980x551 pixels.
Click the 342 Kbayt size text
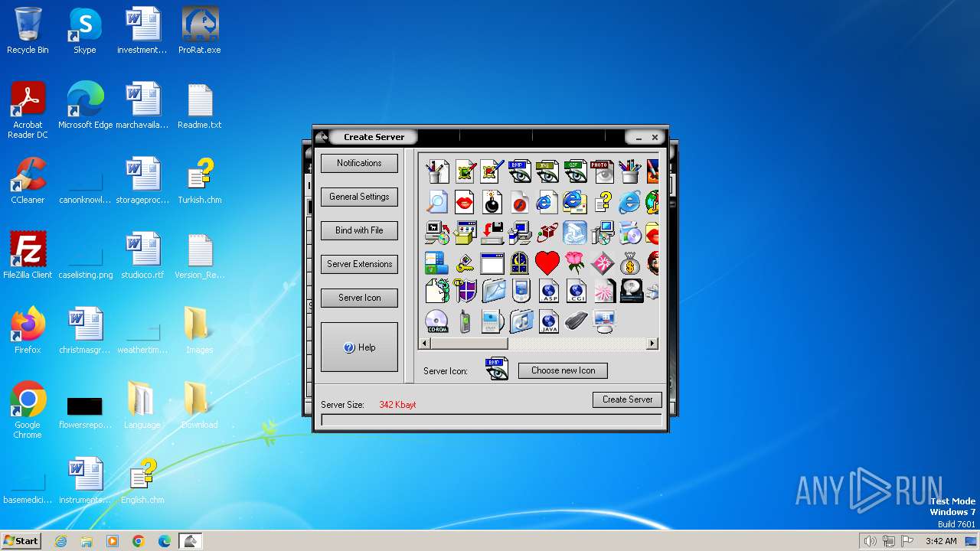[x=397, y=405]
